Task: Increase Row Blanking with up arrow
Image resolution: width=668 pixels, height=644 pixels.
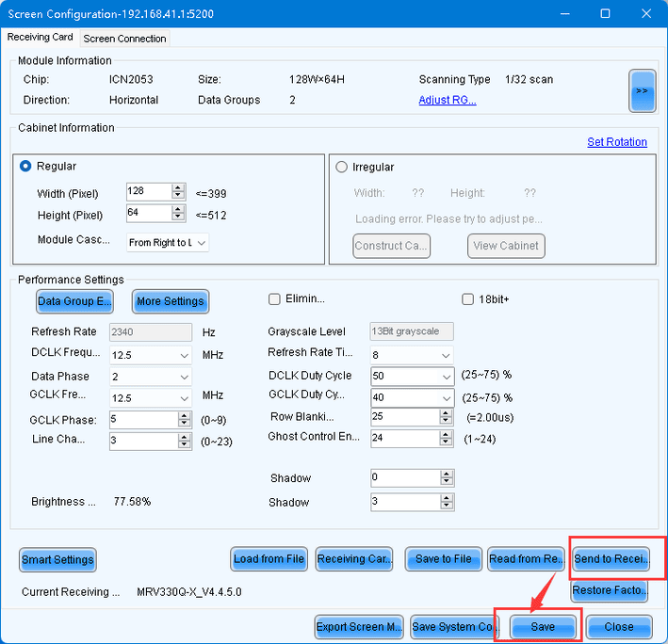Action: [446, 413]
